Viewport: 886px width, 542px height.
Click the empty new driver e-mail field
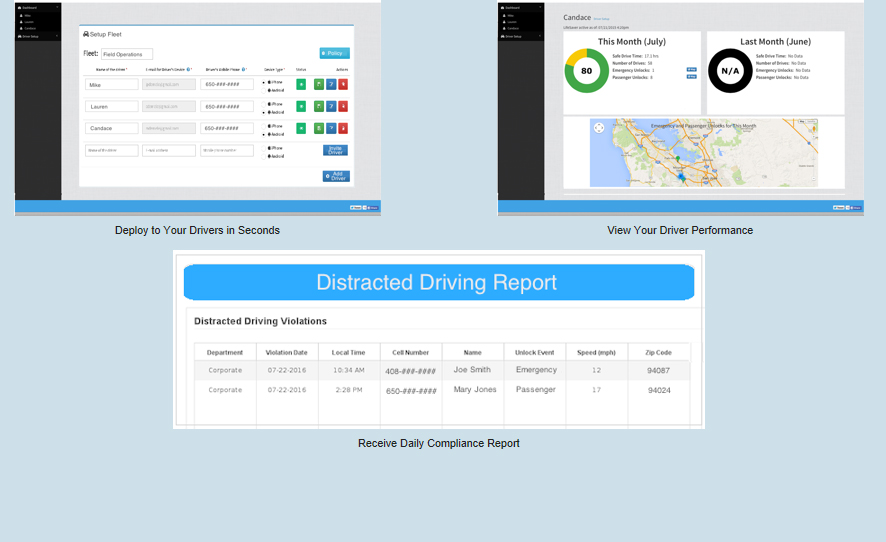pyautogui.click(x=169, y=150)
